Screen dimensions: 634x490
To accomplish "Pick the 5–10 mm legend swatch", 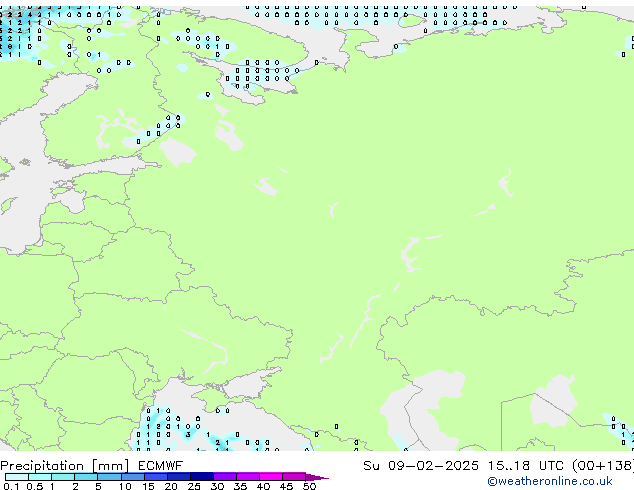I will (109, 477).
